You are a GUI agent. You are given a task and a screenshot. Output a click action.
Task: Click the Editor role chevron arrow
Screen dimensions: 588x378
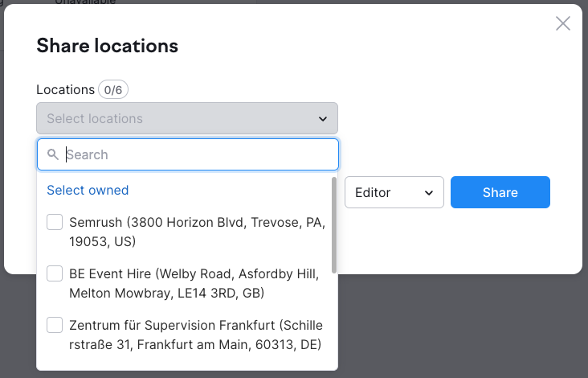click(x=429, y=193)
